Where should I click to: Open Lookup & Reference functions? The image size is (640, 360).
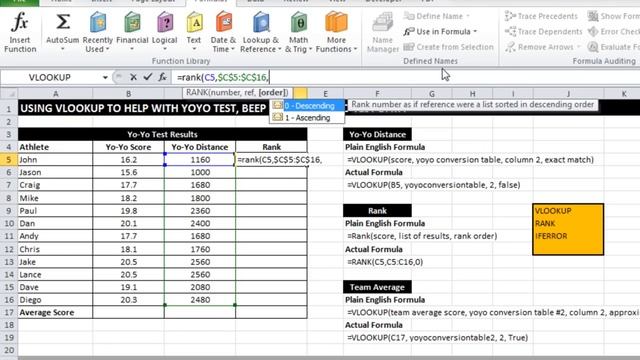click(x=260, y=33)
